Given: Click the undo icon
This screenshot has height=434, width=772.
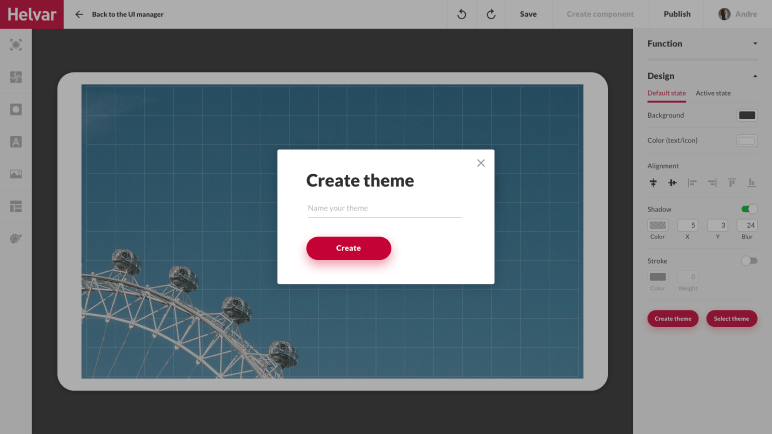Looking at the screenshot, I should (x=461, y=14).
